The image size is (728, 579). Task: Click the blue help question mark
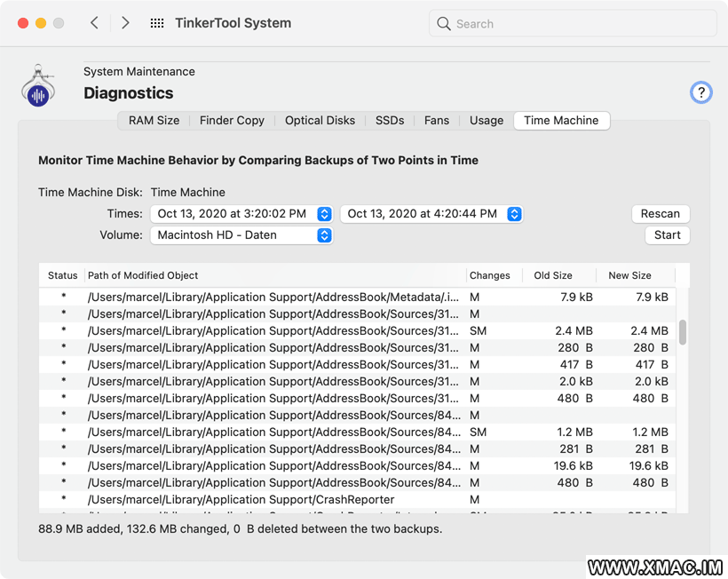[x=700, y=92]
